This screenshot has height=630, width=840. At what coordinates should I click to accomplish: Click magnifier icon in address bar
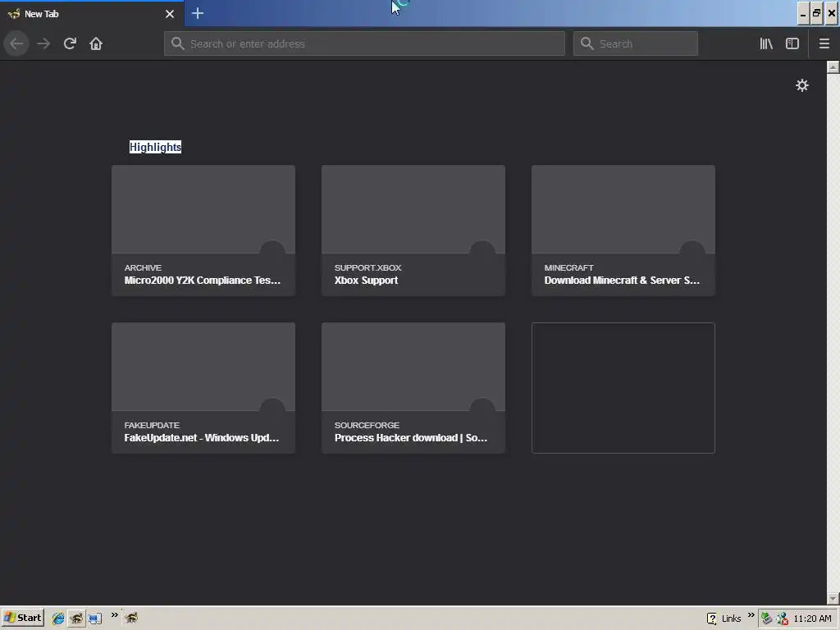pyautogui.click(x=177, y=43)
